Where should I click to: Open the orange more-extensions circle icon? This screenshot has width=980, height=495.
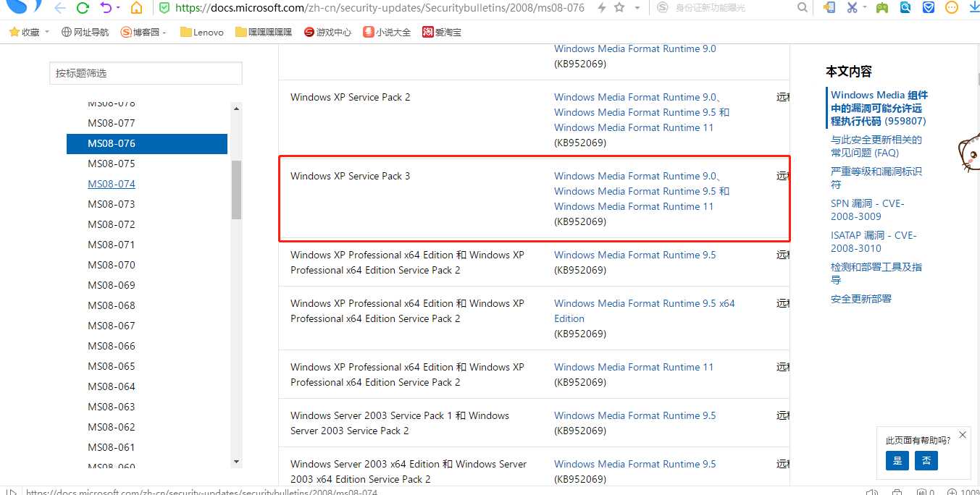(952, 8)
